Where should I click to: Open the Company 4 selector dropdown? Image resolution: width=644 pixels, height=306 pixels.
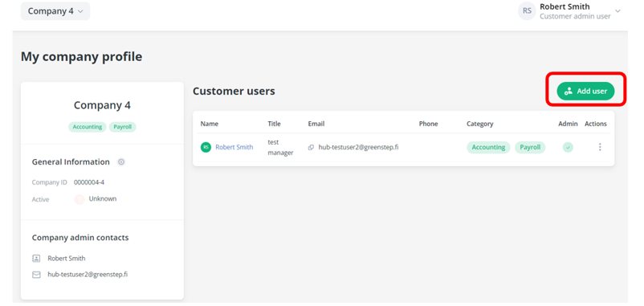click(x=55, y=11)
